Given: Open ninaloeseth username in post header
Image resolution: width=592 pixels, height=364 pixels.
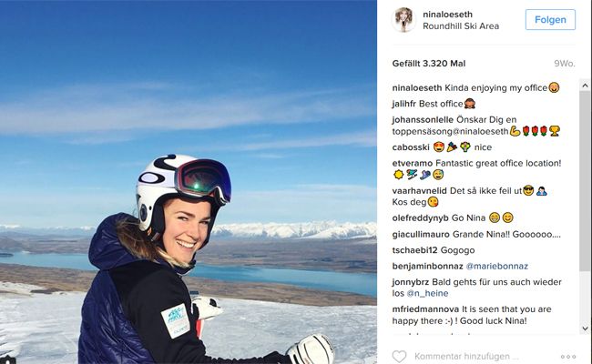Looking at the screenshot, I should click(x=447, y=15).
